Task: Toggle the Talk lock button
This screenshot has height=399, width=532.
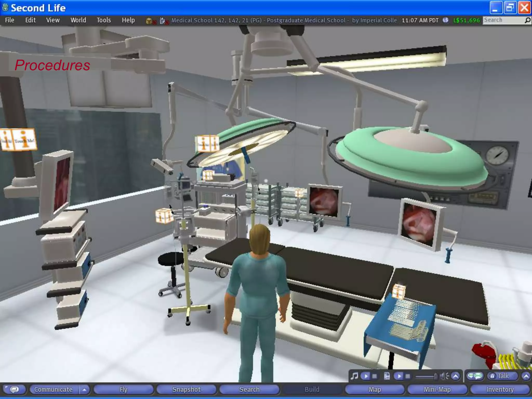Action: [x=492, y=376]
